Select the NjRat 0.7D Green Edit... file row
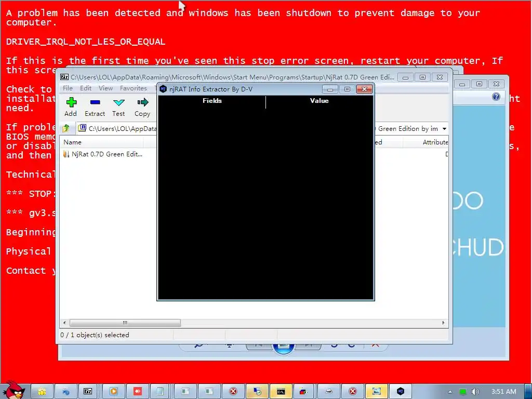 click(x=103, y=154)
